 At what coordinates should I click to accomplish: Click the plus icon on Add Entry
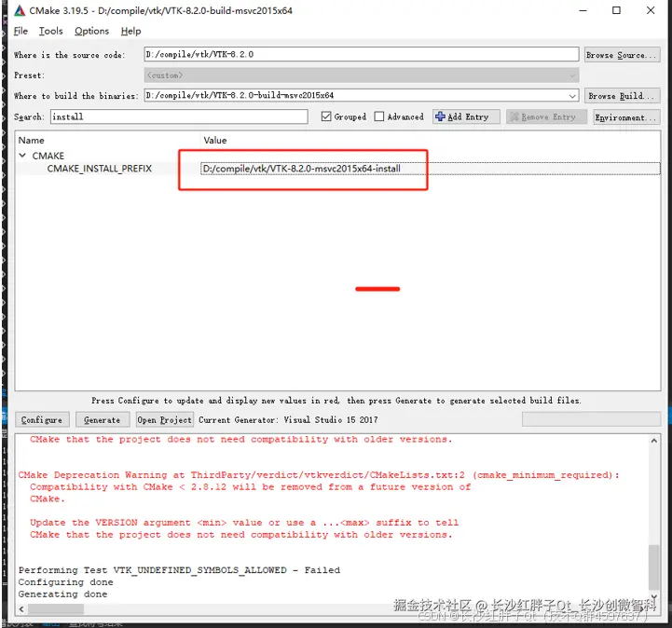click(440, 116)
